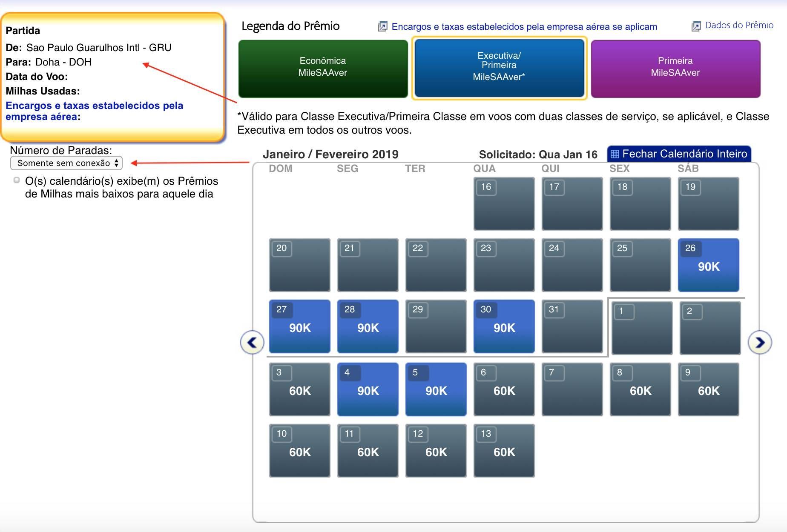The height and width of the screenshot is (532, 787).
Task: Click the February 2 calendar day
Action: pyautogui.click(x=710, y=328)
